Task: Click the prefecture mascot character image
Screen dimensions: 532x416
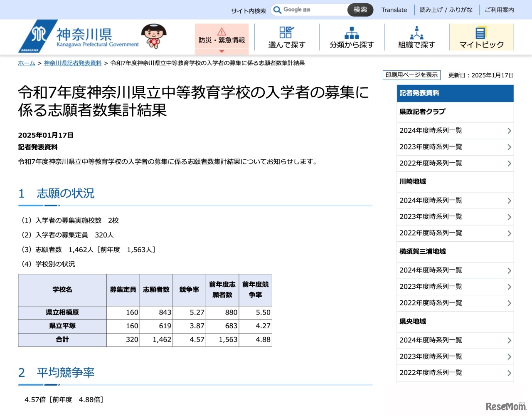Action: tap(153, 36)
